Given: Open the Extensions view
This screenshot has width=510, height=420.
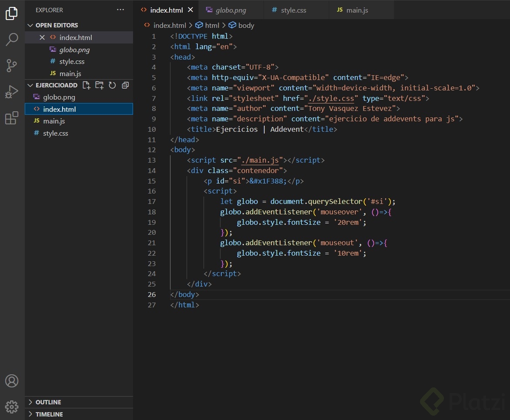Looking at the screenshot, I should click(x=12, y=118).
